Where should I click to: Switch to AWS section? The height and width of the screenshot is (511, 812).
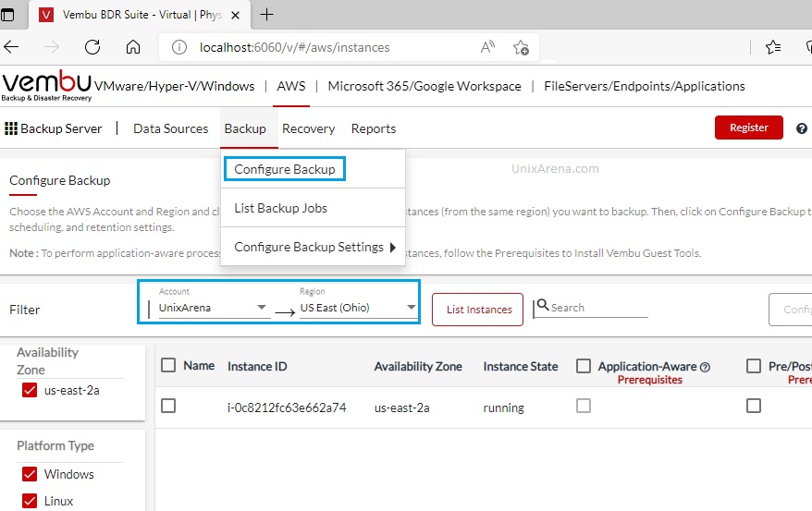pos(291,86)
